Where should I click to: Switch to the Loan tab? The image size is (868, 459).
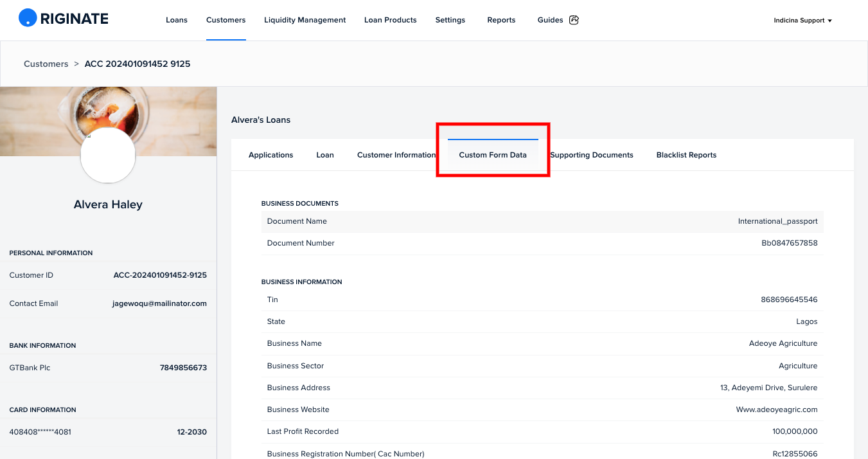pos(325,155)
